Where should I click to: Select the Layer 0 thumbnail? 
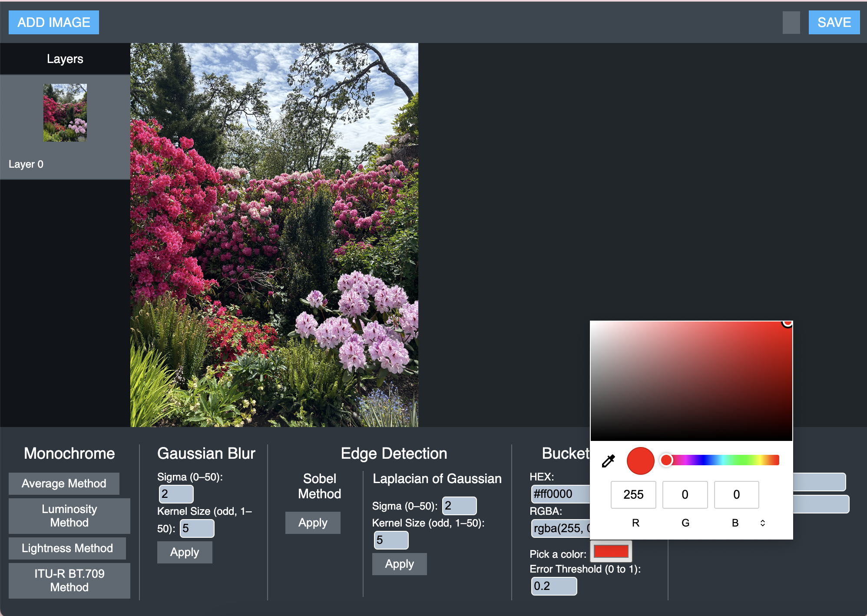[x=65, y=113]
